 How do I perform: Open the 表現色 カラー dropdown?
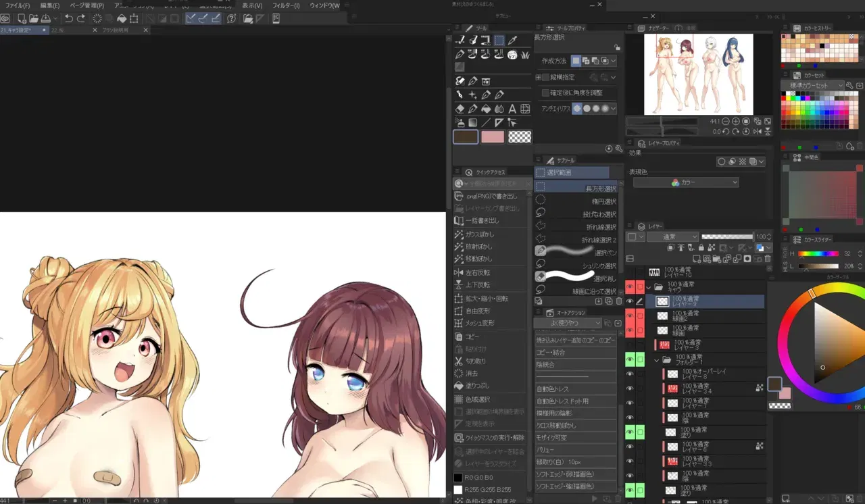pos(685,182)
